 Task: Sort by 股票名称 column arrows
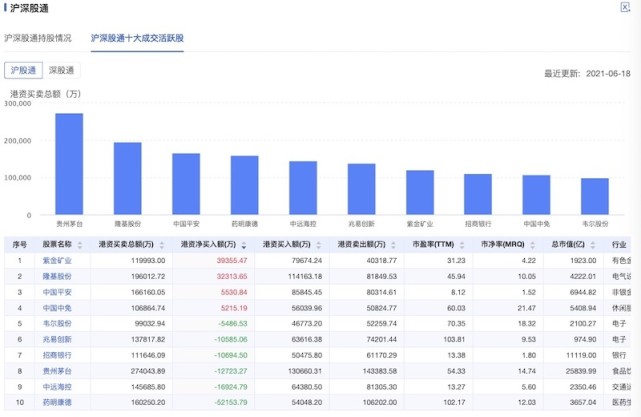click(x=80, y=245)
